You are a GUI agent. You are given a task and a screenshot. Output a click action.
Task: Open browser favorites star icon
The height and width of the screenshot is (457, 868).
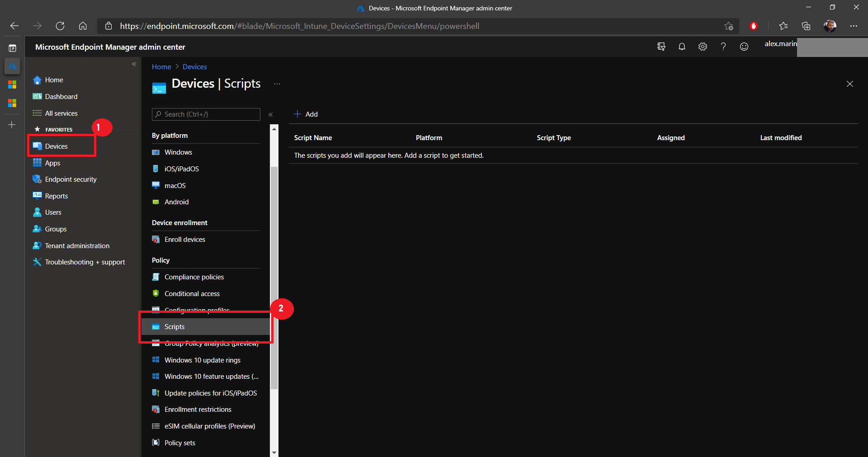click(783, 26)
